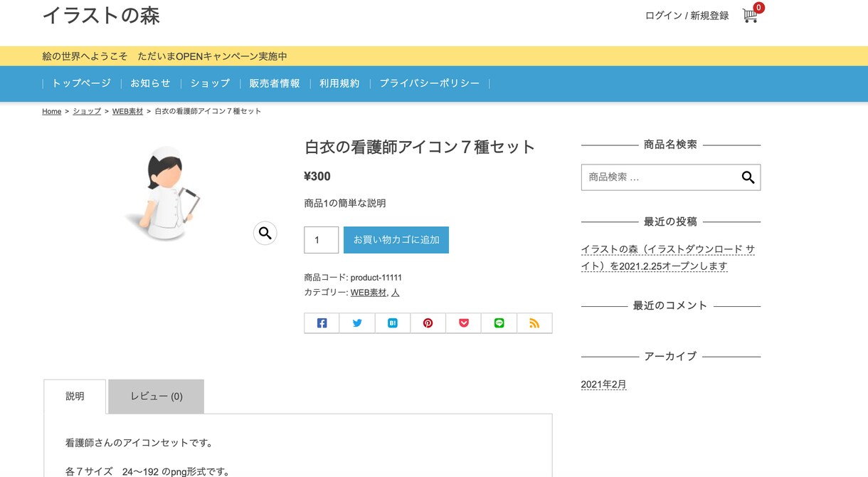Share on Facebook icon
The width and height of the screenshot is (868, 477).
pos(322,323)
